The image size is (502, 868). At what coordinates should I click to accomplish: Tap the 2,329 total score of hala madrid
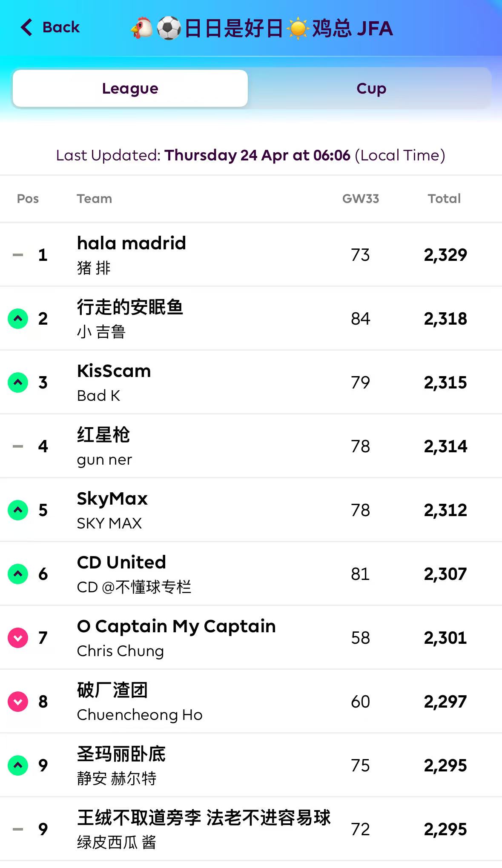pyautogui.click(x=445, y=255)
